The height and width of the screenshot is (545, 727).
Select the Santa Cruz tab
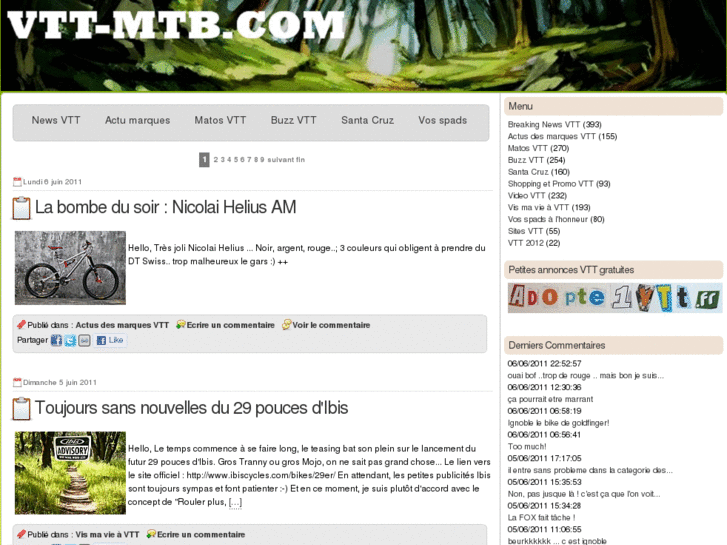pos(368,120)
